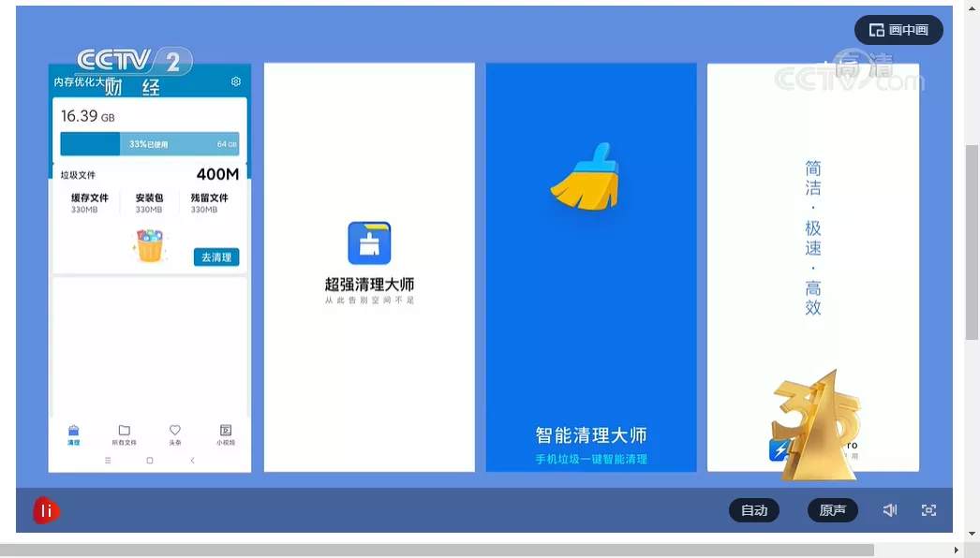Click the 16.39 GB storage value

(x=87, y=116)
